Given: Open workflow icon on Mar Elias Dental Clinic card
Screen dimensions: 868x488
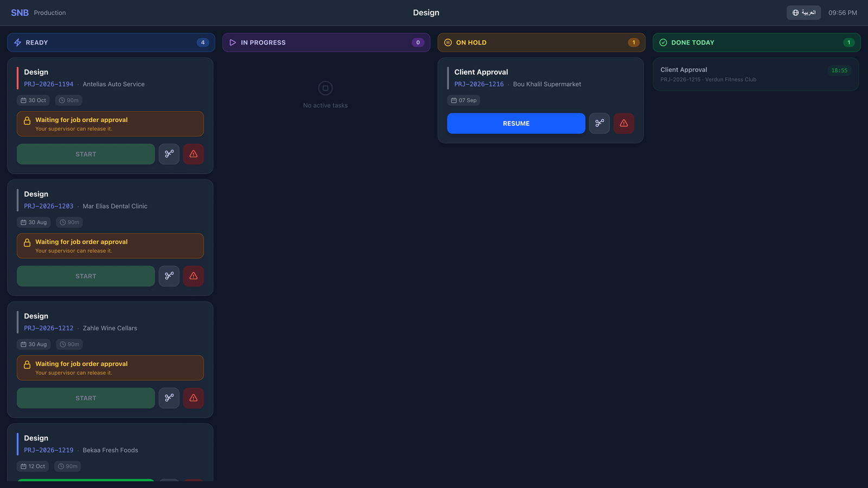Looking at the screenshot, I should 169,276.
